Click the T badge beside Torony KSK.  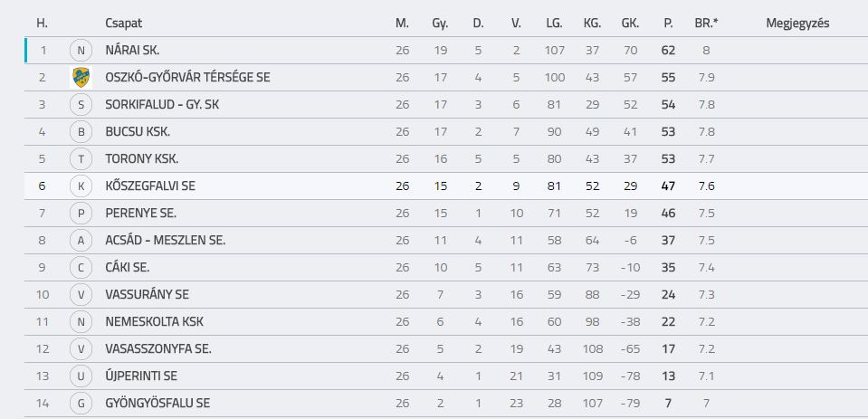(81, 159)
